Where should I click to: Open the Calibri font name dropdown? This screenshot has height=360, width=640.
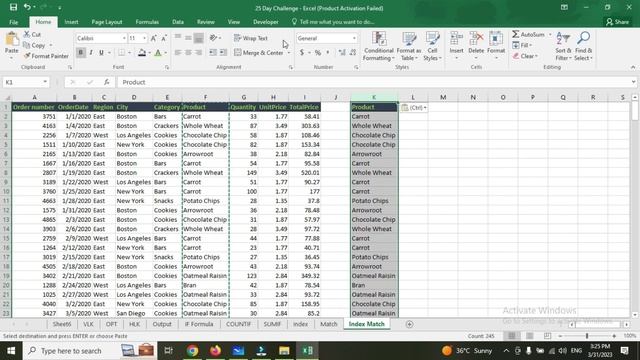click(x=124, y=38)
